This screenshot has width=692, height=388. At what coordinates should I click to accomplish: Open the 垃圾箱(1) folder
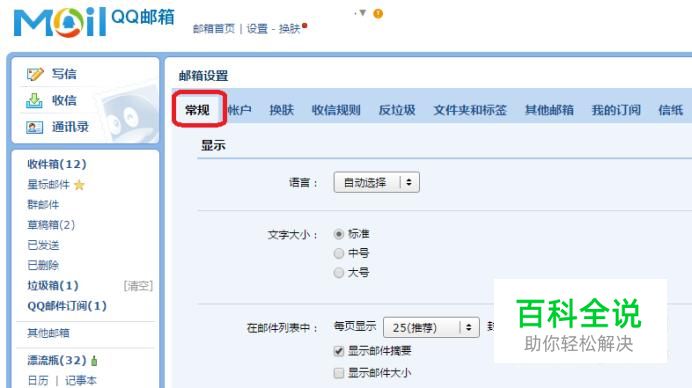[53, 286]
